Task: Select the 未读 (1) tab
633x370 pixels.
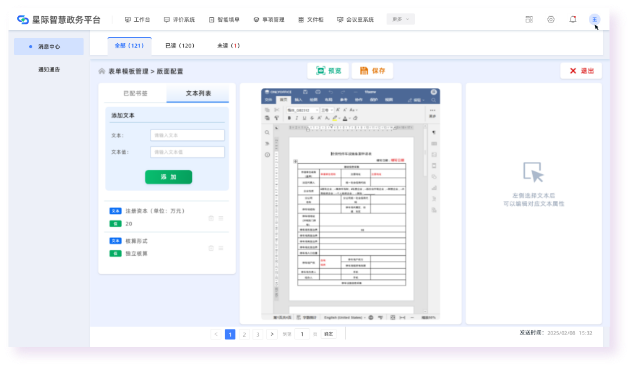Action: [228, 46]
